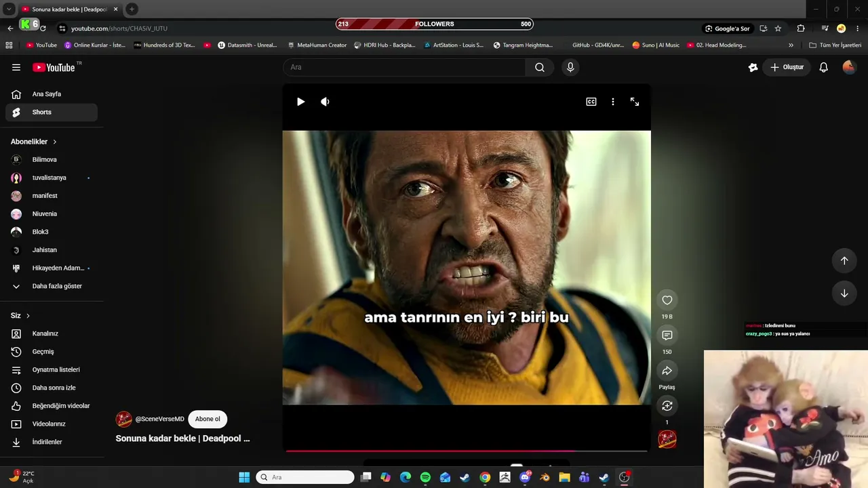The height and width of the screenshot is (488, 868).
Task: Open the Short's three-dot more options
Action: pyautogui.click(x=613, y=102)
